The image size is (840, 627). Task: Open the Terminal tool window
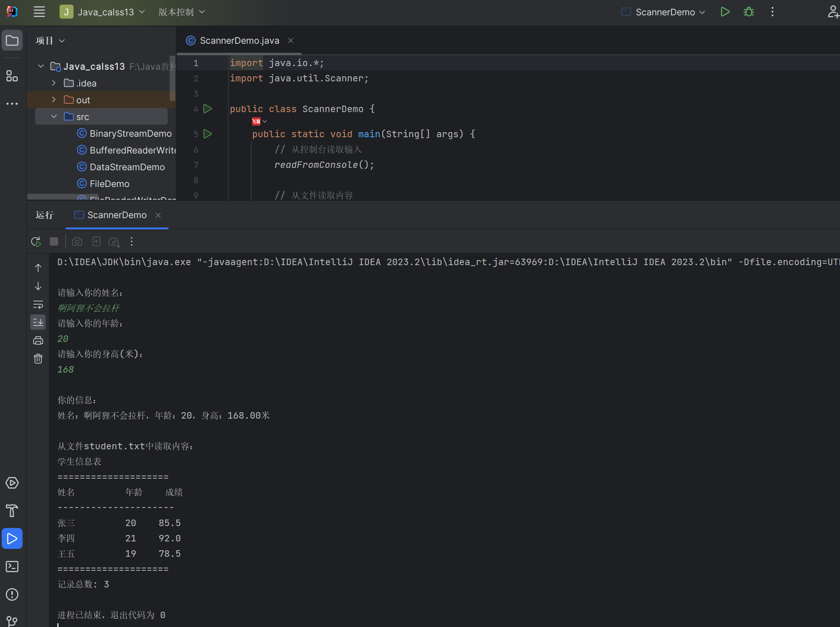(12, 567)
